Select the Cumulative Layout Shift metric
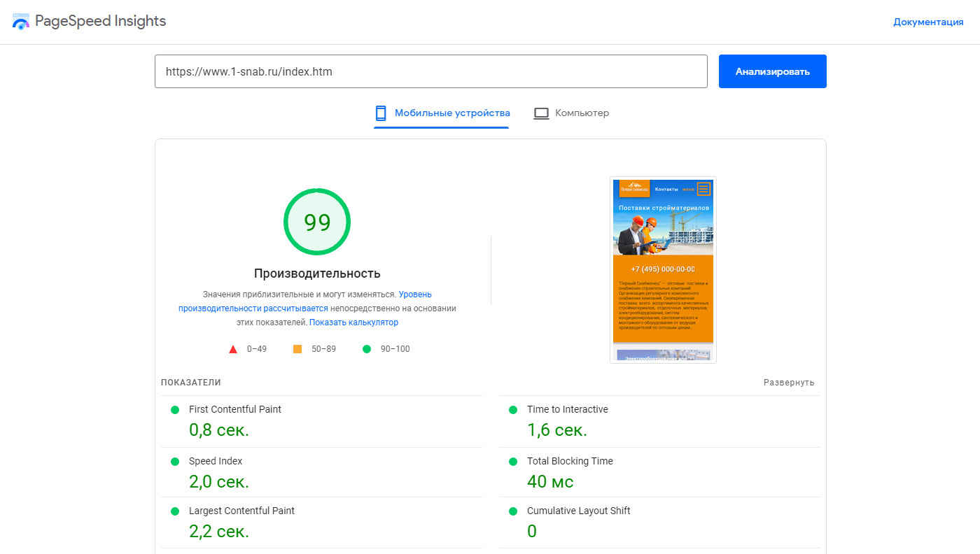Image resolution: width=980 pixels, height=554 pixels. (578, 511)
